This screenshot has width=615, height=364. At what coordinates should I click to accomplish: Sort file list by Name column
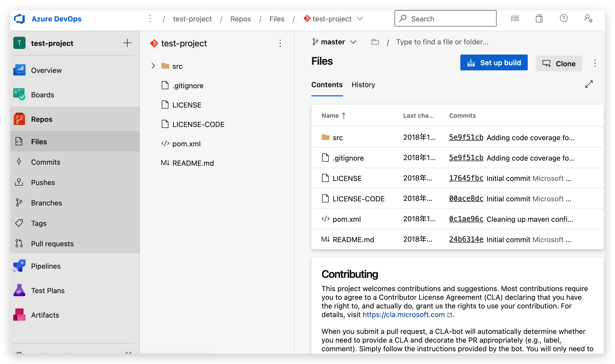coord(333,116)
